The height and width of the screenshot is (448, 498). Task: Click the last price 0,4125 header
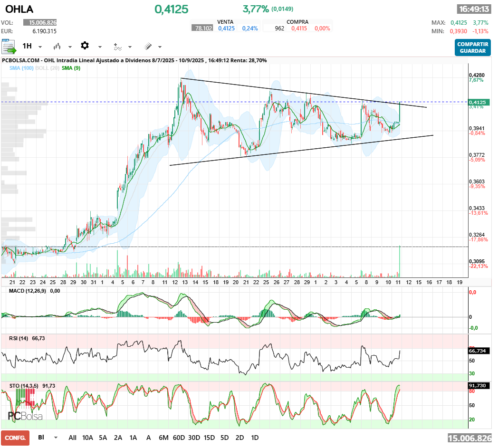pos(172,9)
